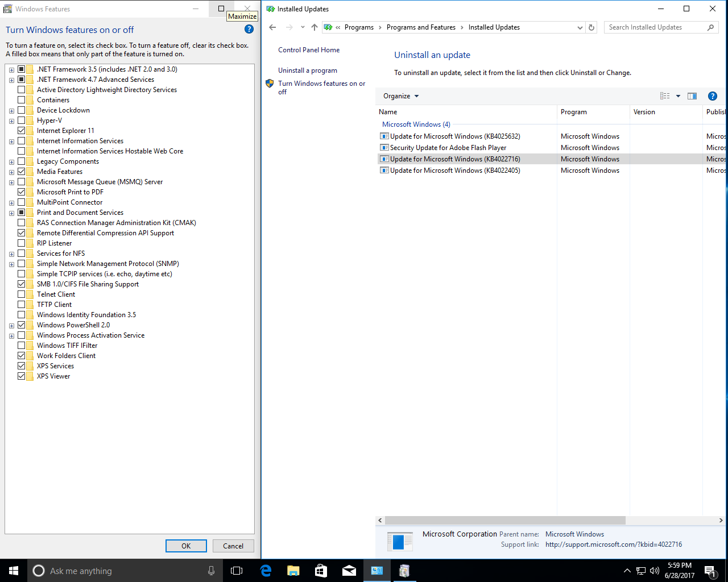The image size is (728, 582).
Task: Click Turn Windows features on or off link
Action: pyautogui.click(x=321, y=88)
